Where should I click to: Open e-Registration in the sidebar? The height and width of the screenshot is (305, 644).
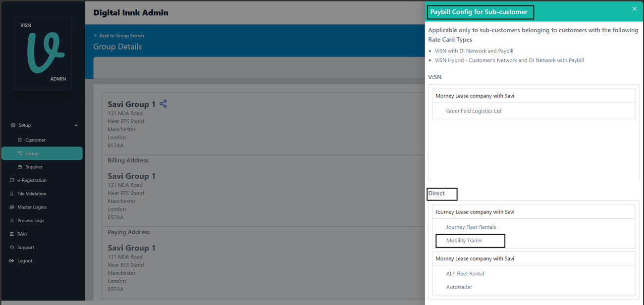click(32, 180)
